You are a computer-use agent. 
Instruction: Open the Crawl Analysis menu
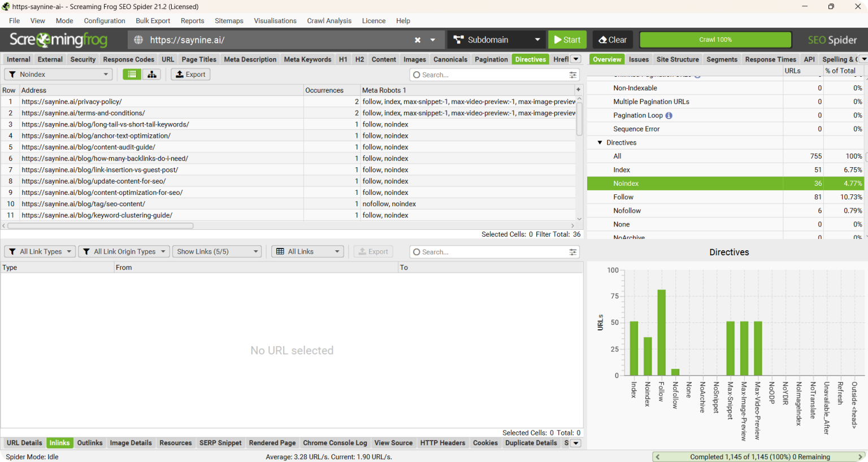pos(329,21)
